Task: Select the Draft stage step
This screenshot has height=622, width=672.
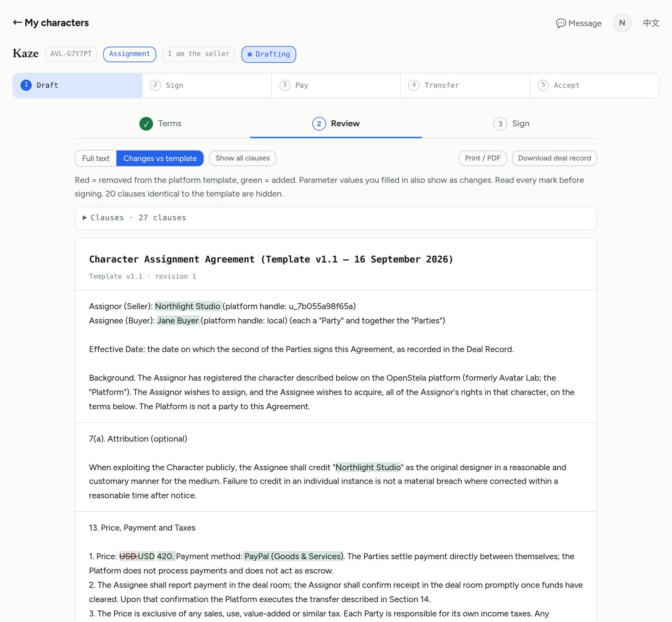Action: (78, 85)
